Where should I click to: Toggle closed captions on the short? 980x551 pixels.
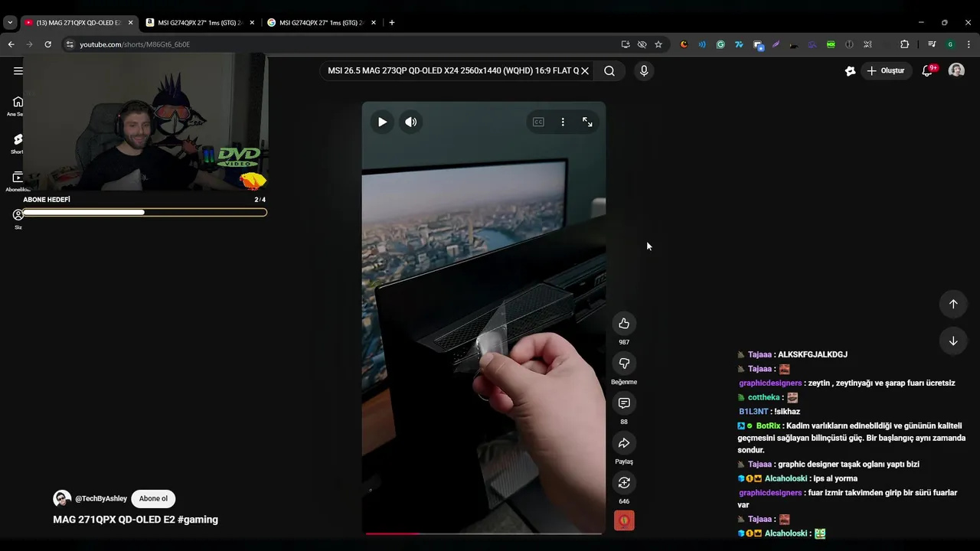click(x=538, y=122)
